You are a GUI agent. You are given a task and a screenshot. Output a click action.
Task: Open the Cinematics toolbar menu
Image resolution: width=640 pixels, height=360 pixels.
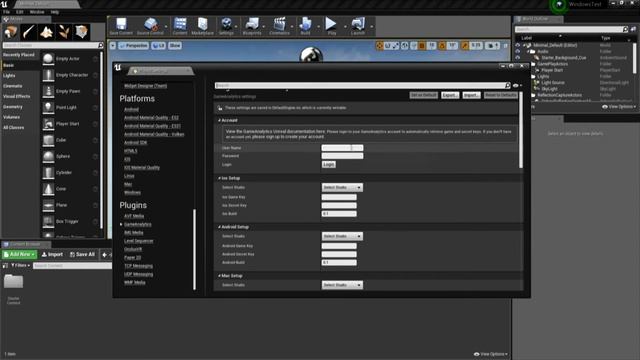279,26
